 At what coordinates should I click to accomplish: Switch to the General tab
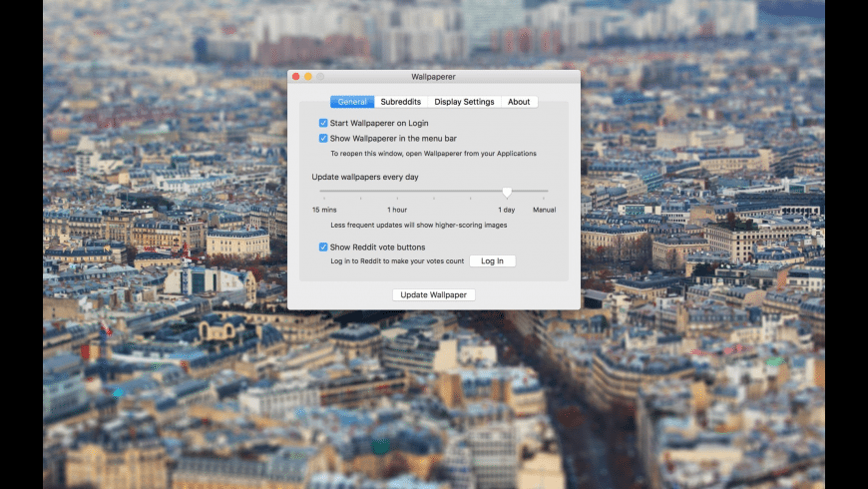pos(352,102)
